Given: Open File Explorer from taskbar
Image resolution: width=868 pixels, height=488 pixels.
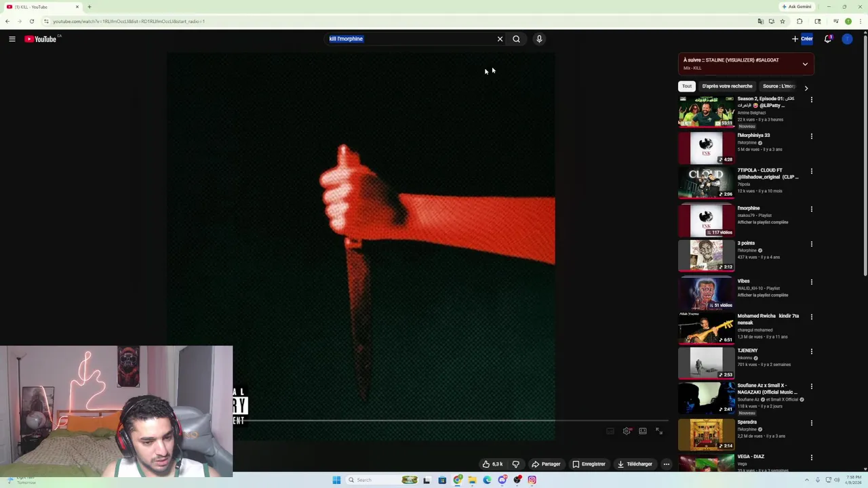Looking at the screenshot, I should (472, 480).
